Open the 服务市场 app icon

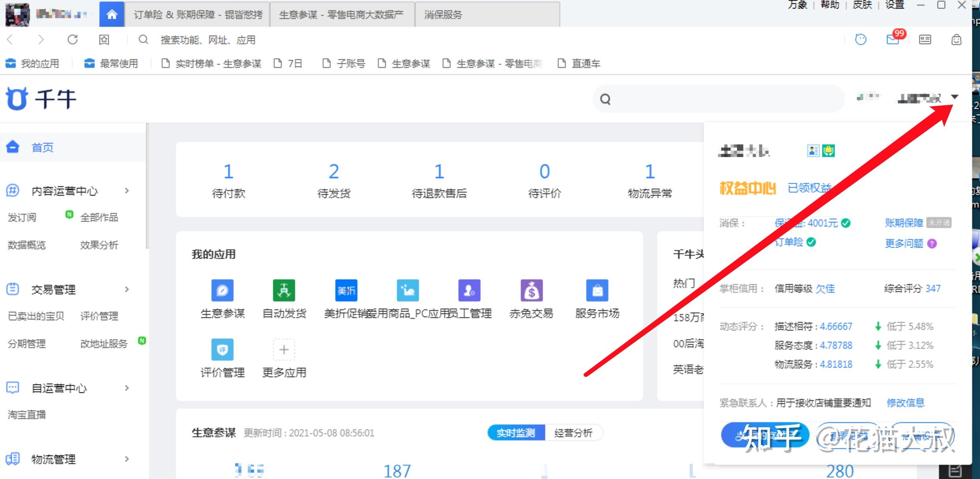[x=597, y=290]
